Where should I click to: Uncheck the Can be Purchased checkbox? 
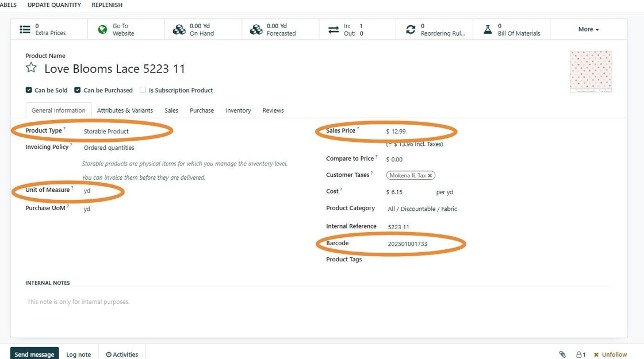coord(77,90)
